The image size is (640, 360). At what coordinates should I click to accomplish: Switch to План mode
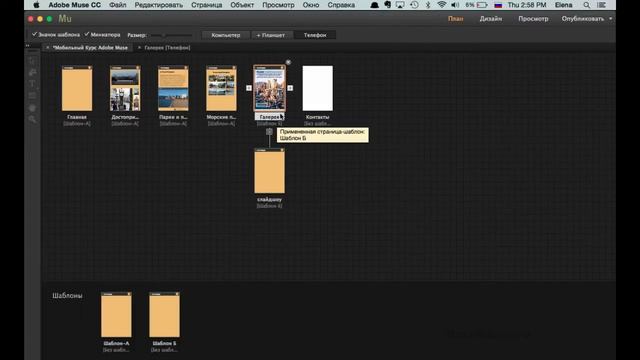pyautogui.click(x=456, y=19)
